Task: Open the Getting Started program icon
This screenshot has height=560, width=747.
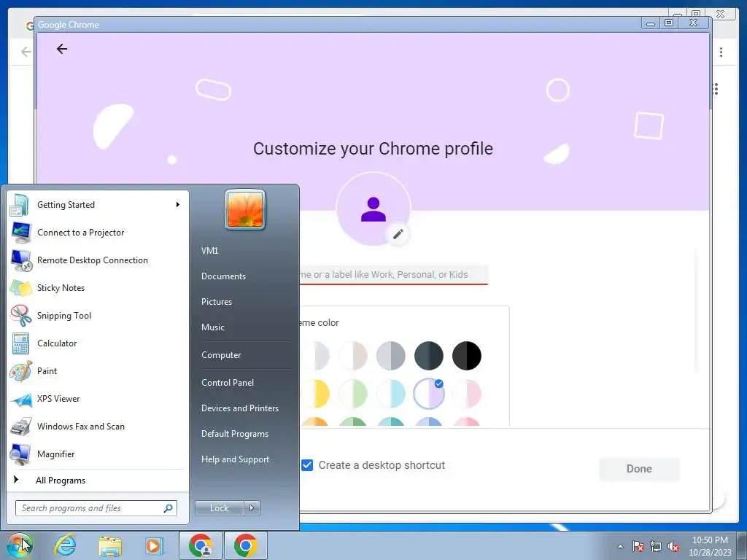Action: 20,205
